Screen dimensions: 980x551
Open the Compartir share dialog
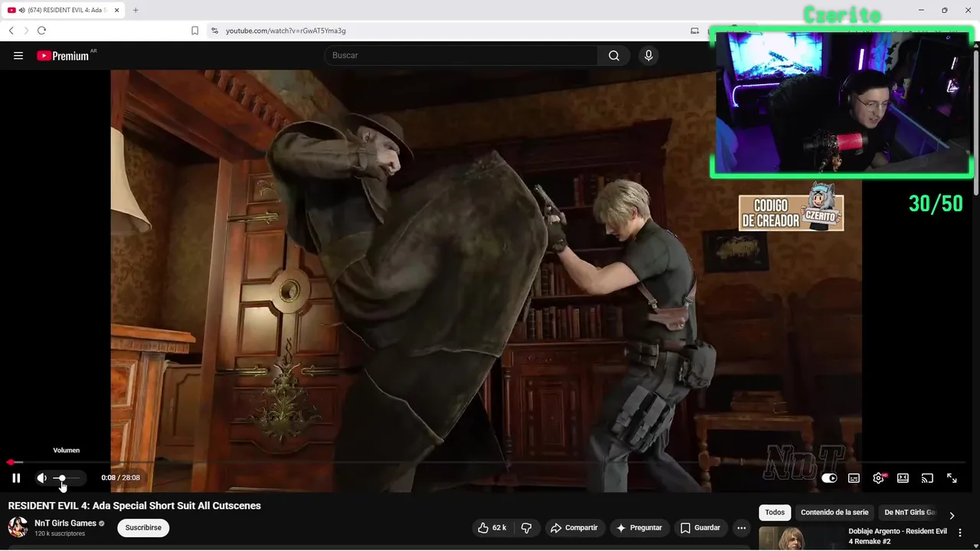pos(574,527)
